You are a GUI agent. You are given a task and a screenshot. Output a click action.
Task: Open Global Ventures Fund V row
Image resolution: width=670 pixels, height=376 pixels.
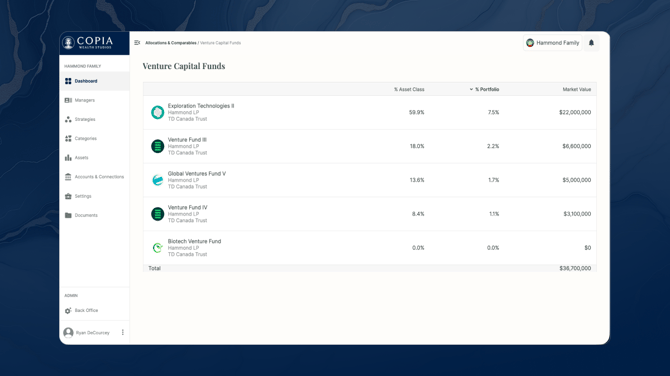[x=370, y=180]
